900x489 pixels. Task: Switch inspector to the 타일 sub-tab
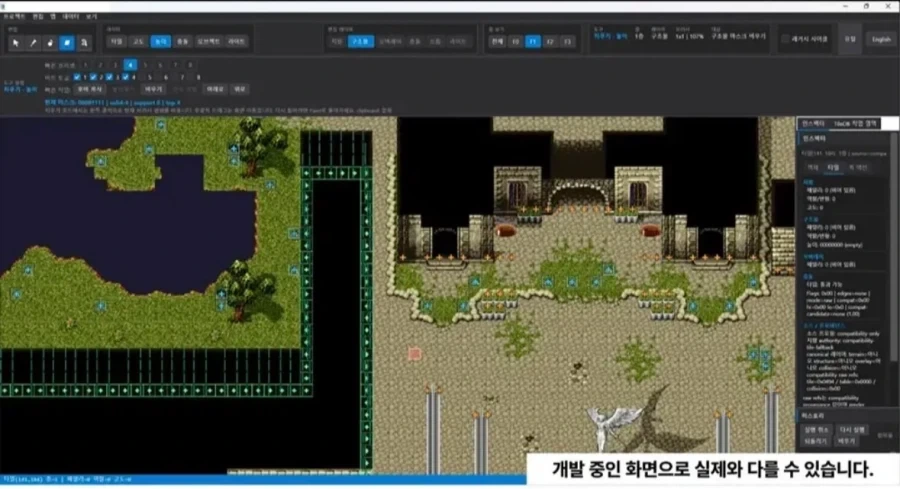click(833, 168)
